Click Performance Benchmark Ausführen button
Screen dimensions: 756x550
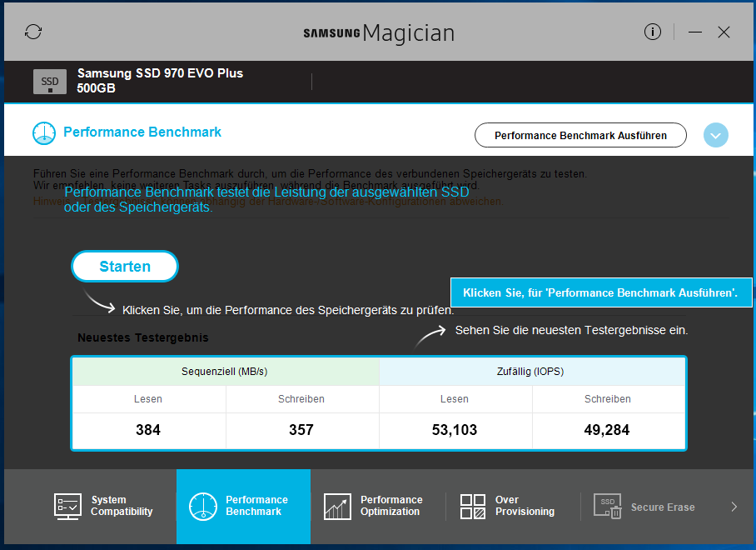click(580, 135)
